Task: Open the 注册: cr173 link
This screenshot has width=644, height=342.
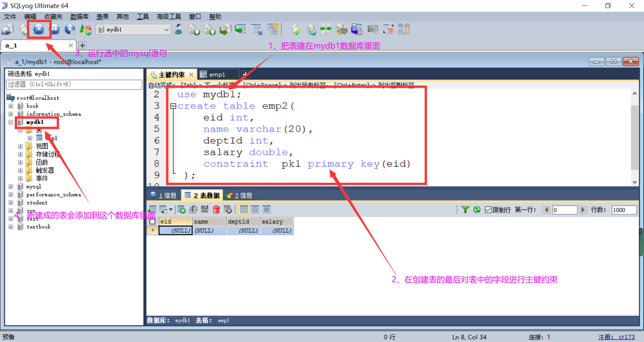Action: coord(616,337)
